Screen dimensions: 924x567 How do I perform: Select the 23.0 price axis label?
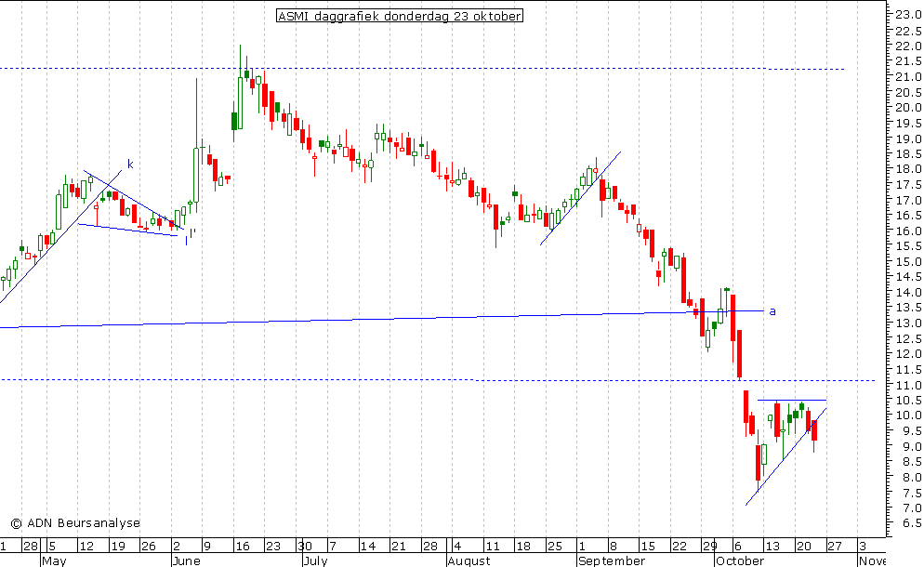tap(909, 15)
